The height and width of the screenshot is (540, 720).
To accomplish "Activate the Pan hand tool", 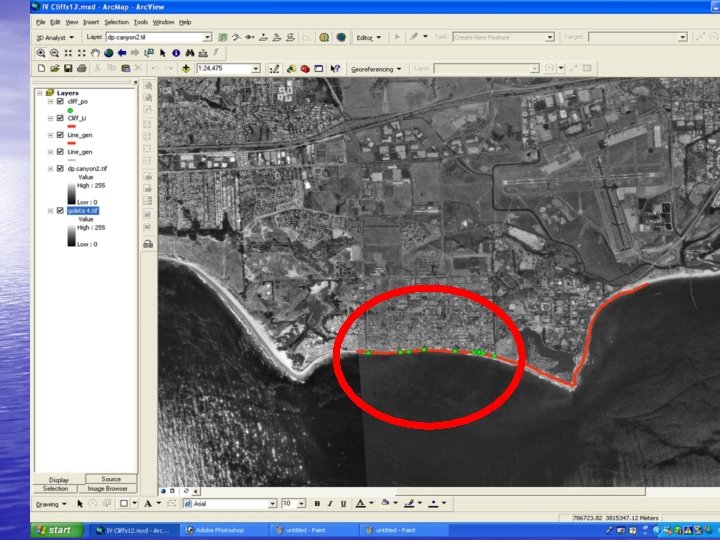I will 95,53.
